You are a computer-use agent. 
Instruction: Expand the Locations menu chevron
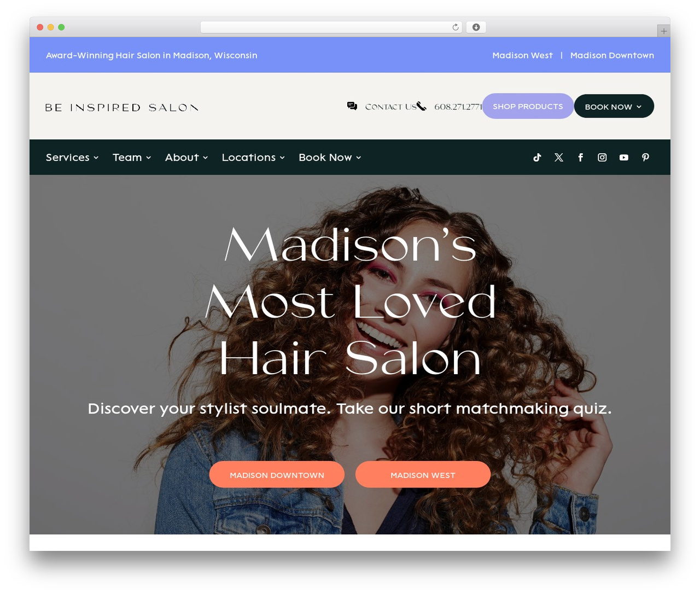tap(282, 158)
